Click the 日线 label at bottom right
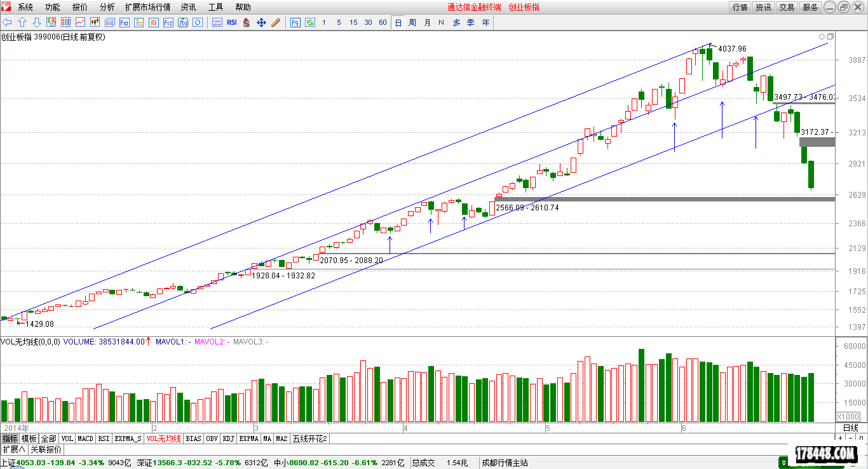The image size is (868, 469). (x=851, y=428)
